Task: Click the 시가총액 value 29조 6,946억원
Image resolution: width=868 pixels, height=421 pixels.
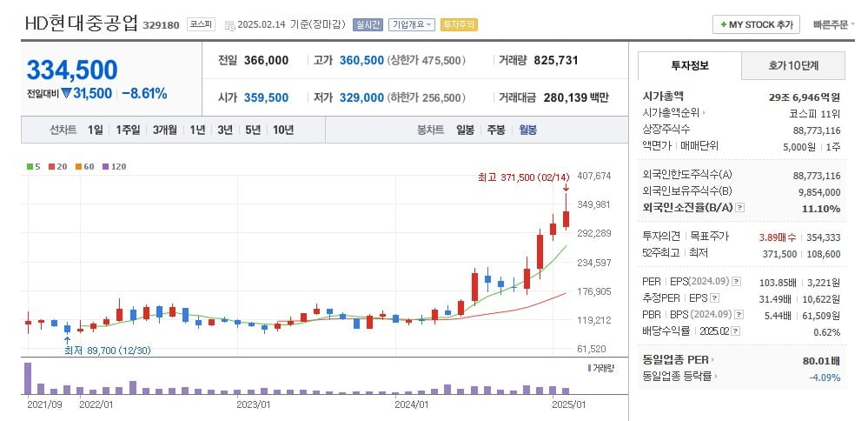Action: (x=805, y=97)
